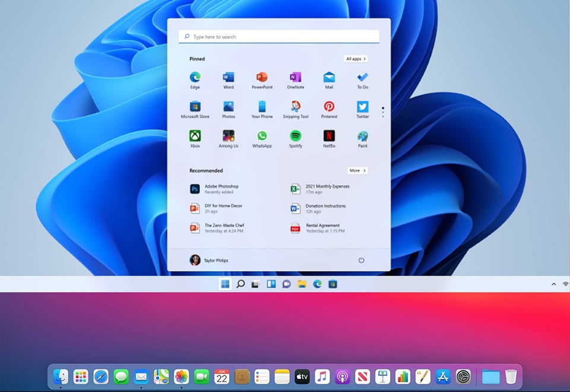Click in the Start menu search field

pyautogui.click(x=279, y=36)
